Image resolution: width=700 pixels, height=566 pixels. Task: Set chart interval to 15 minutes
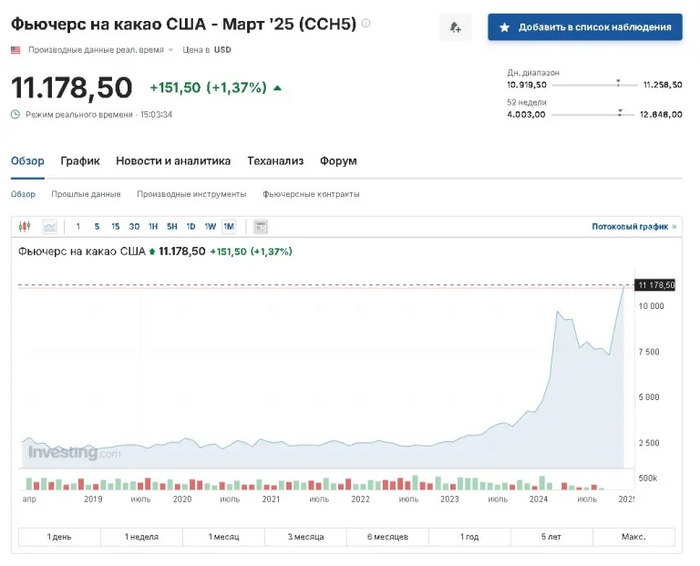(x=116, y=227)
